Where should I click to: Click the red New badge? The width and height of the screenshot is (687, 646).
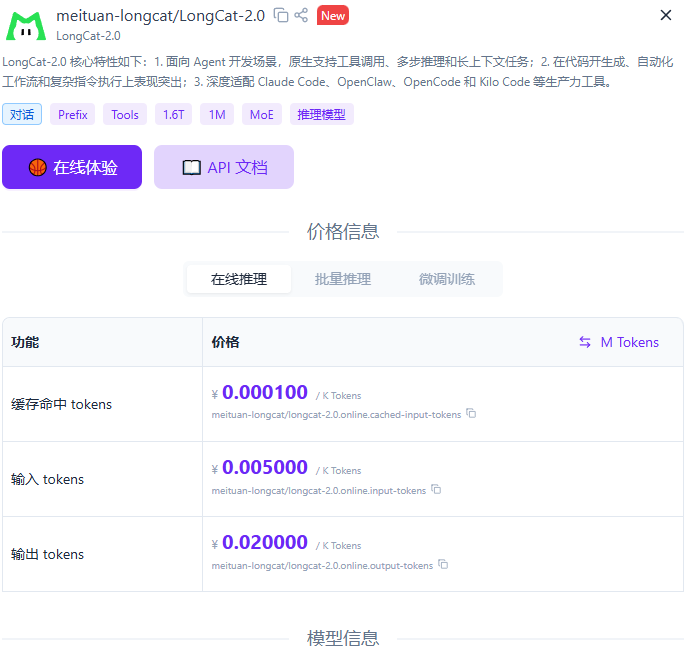(x=333, y=15)
